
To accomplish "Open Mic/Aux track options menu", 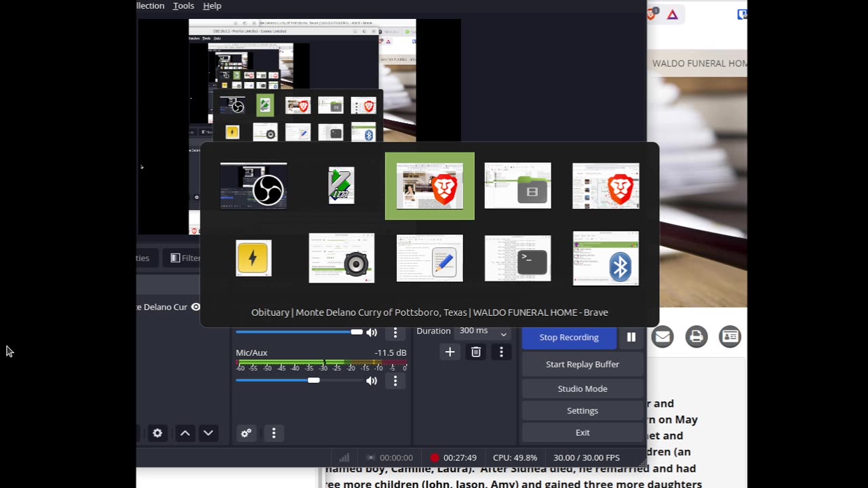I will pyautogui.click(x=395, y=381).
